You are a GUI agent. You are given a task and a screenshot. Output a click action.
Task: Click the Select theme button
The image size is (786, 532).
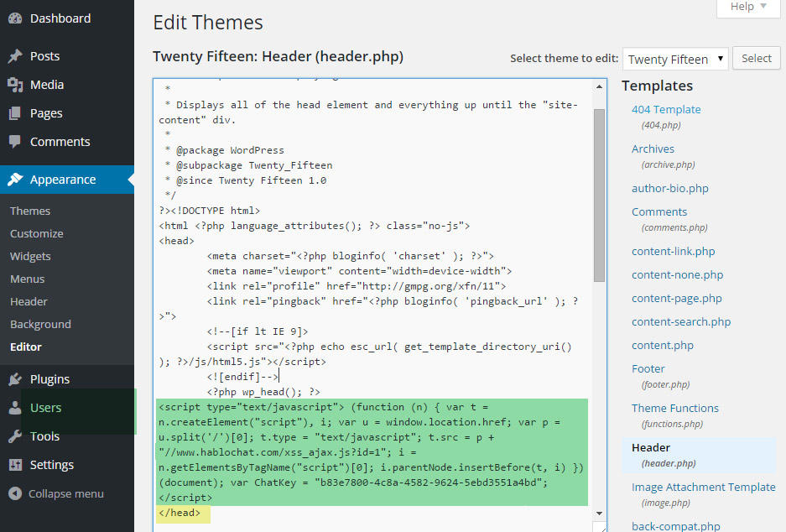coord(757,58)
